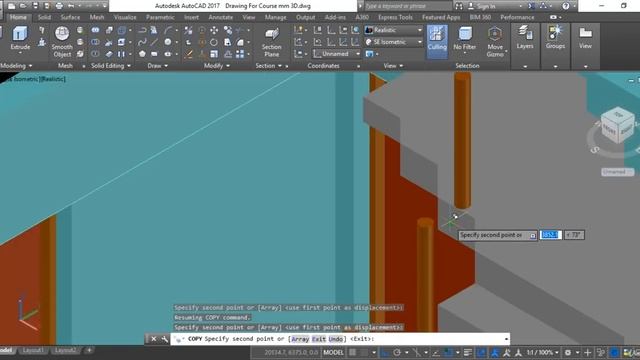
Task: Expand the Modify panel
Action: (x=216, y=66)
